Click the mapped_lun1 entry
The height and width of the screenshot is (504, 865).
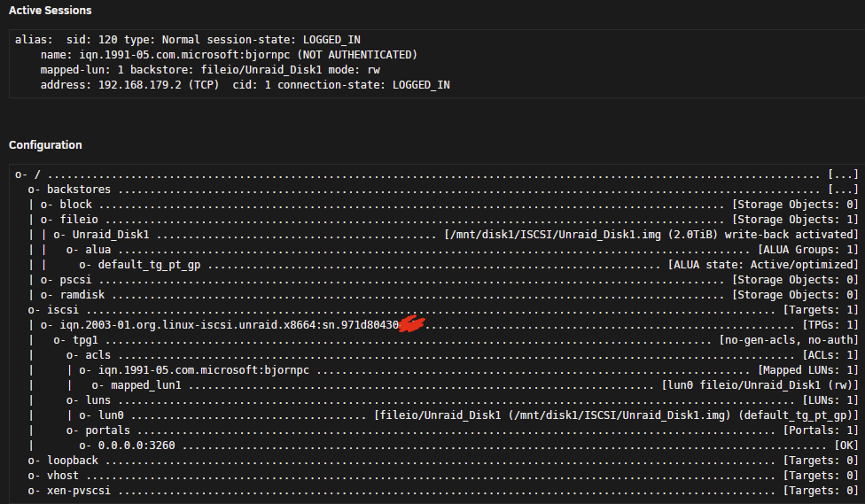(x=145, y=385)
